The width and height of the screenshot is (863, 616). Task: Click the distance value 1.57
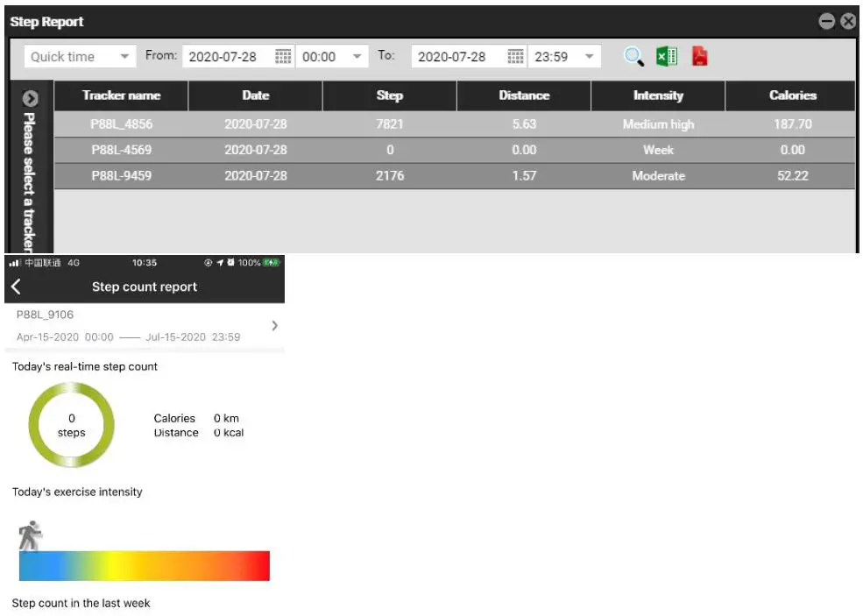524,176
